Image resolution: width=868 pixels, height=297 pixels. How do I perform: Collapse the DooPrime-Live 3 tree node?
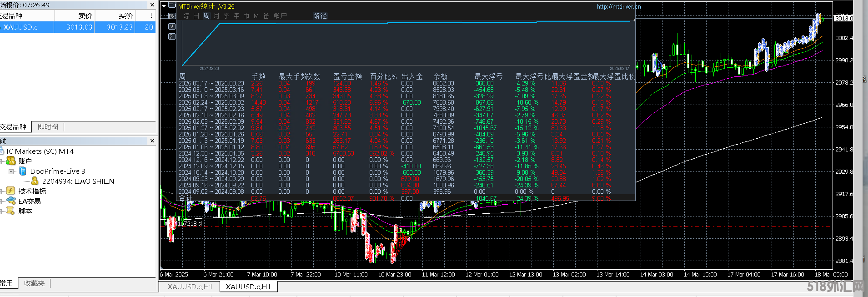tap(11, 171)
